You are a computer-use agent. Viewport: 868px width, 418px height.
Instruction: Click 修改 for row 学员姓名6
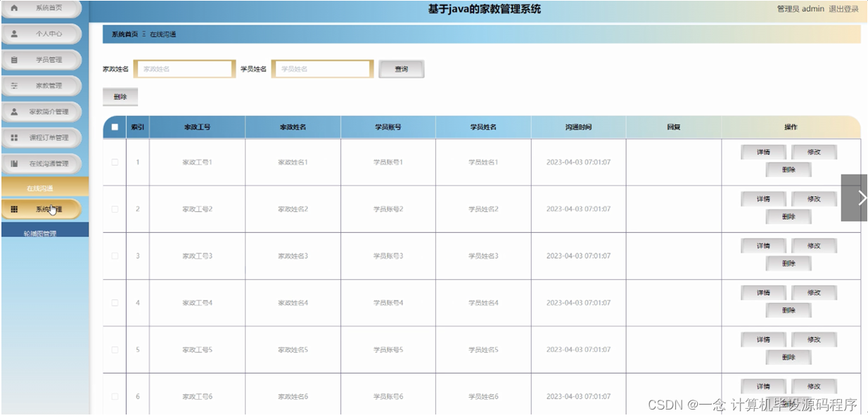click(x=814, y=386)
